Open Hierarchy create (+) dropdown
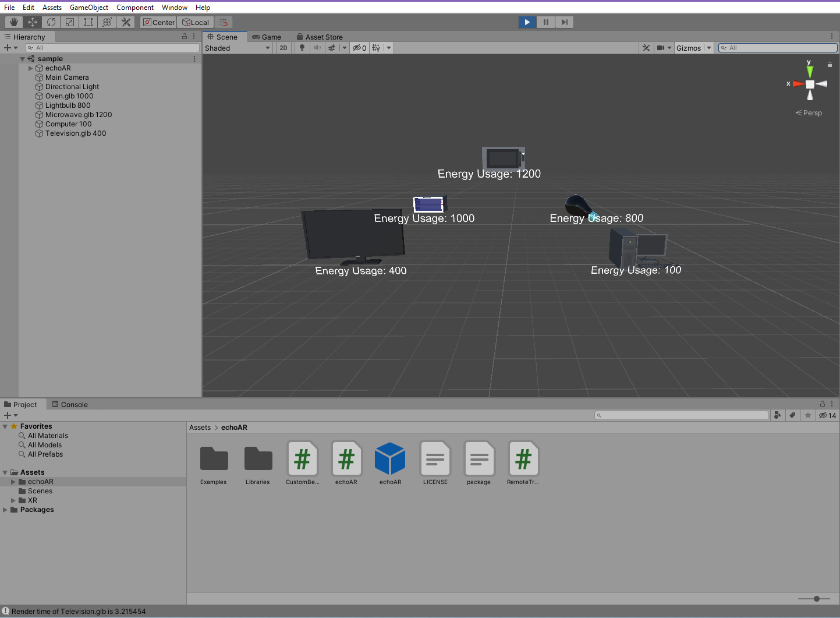Viewport: 840px width, 618px height. [10, 48]
